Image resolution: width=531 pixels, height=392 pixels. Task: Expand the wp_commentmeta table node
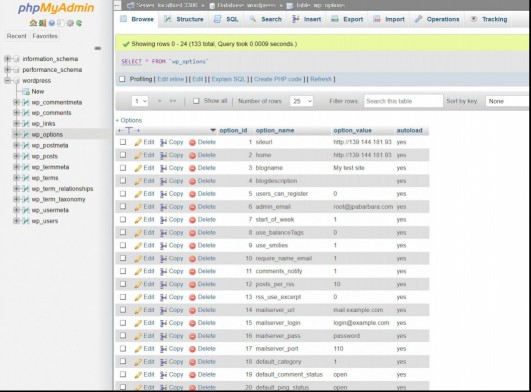coord(16,102)
